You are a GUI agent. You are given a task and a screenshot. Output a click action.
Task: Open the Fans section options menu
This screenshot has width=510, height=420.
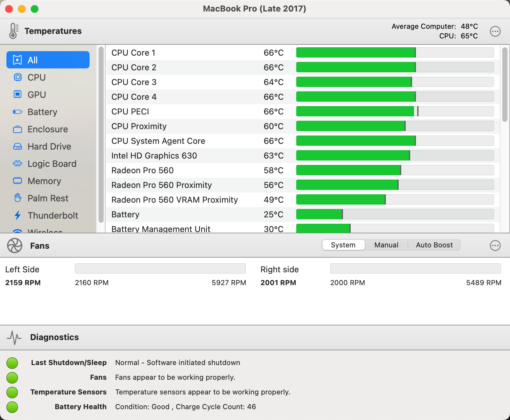[x=495, y=245]
